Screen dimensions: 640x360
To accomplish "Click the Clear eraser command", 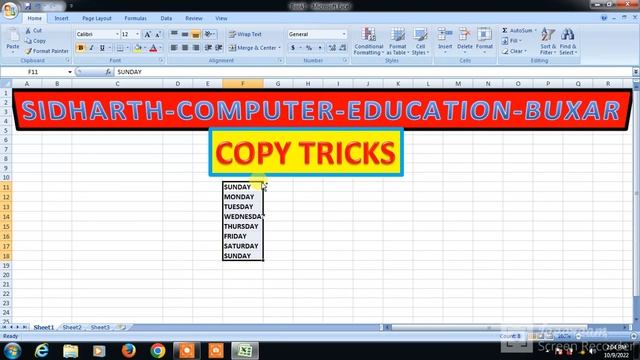I will tap(514, 51).
